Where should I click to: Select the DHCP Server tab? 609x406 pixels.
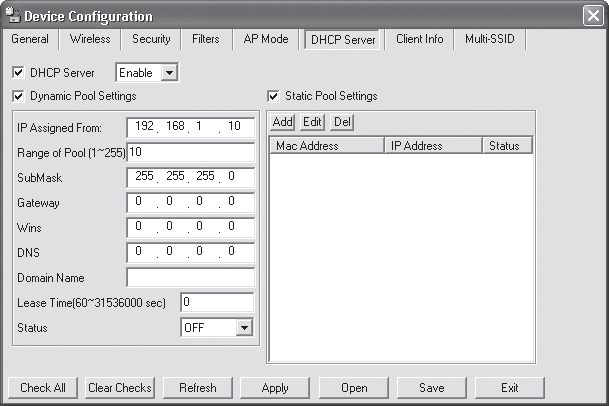(x=343, y=40)
